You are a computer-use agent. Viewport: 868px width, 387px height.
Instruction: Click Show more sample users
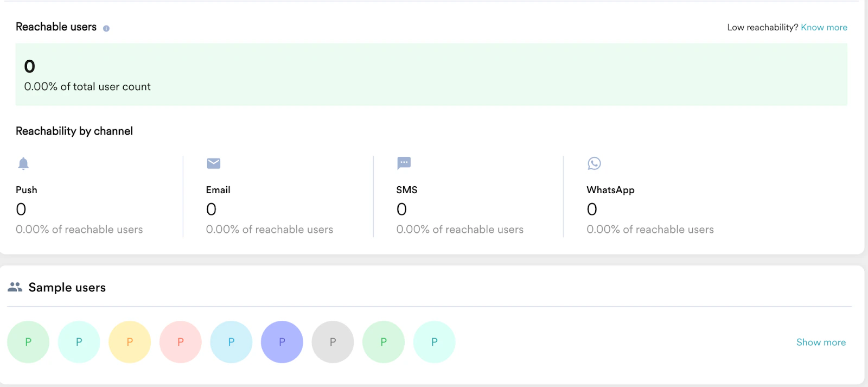point(821,342)
